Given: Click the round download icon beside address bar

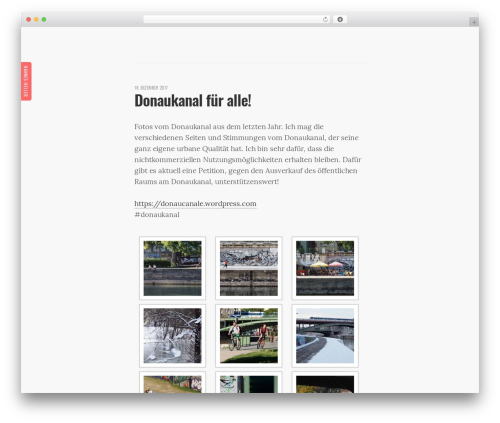Looking at the screenshot, I should pyautogui.click(x=340, y=20).
